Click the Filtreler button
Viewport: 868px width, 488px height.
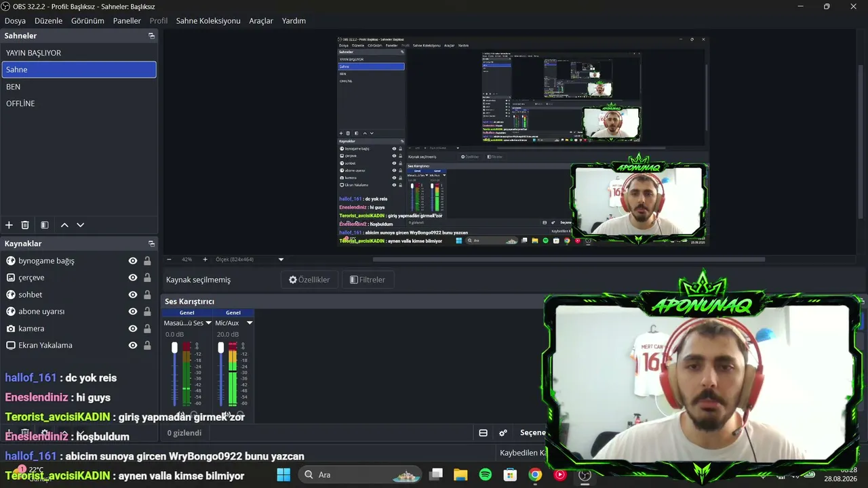click(x=368, y=280)
